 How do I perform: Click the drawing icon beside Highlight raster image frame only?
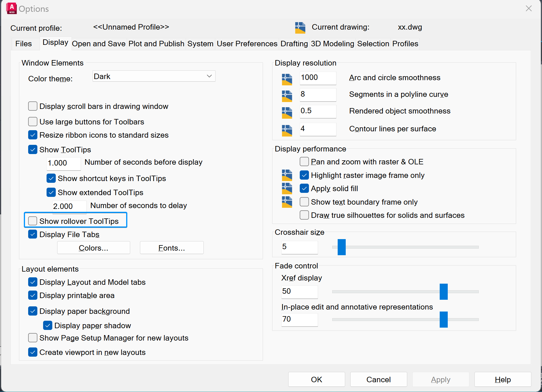[287, 175]
